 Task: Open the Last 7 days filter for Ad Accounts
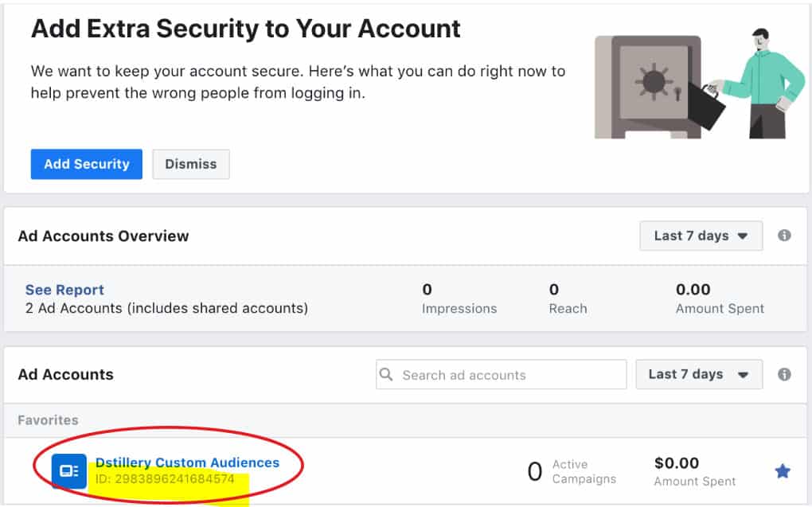[698, 374]
